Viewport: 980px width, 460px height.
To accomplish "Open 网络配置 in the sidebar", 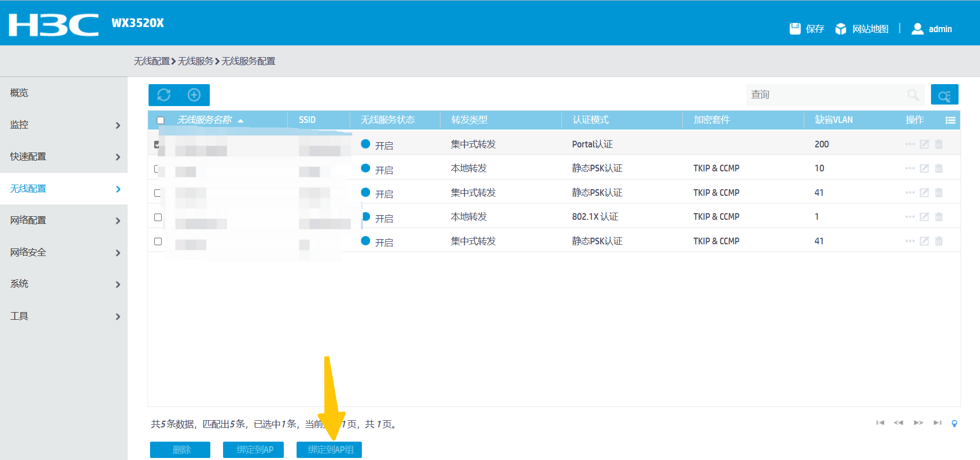I will tap(64, 220).
